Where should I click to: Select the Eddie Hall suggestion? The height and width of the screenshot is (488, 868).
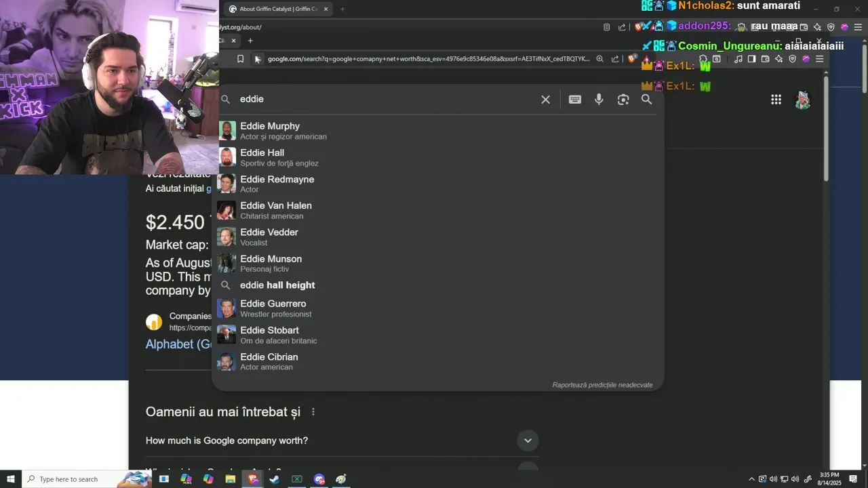(437, 157)
